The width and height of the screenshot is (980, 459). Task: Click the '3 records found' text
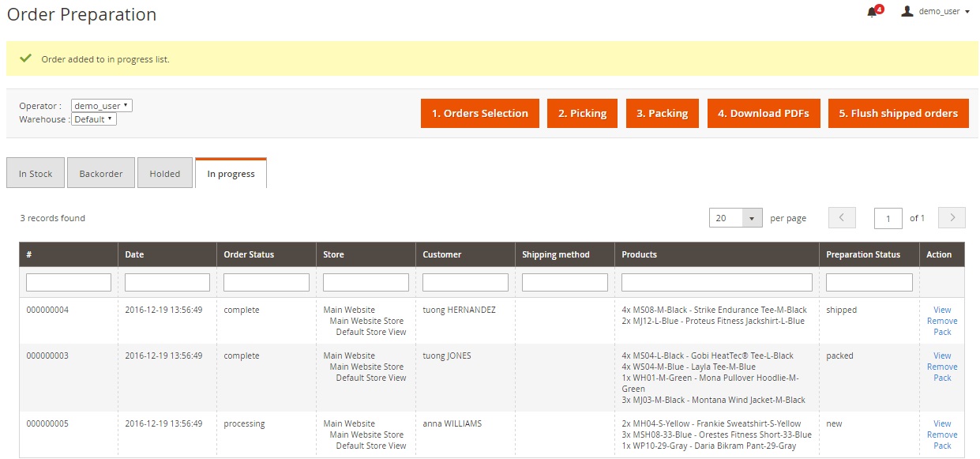(53, 218)
